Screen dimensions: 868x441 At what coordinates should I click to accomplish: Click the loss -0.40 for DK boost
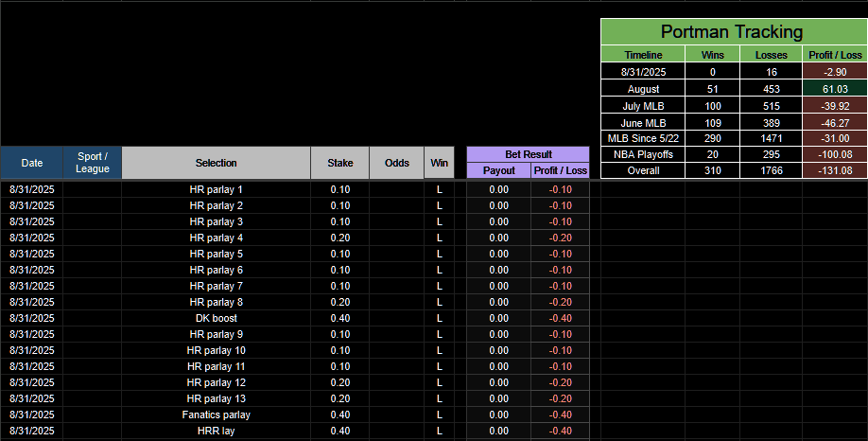click(560, 318)
